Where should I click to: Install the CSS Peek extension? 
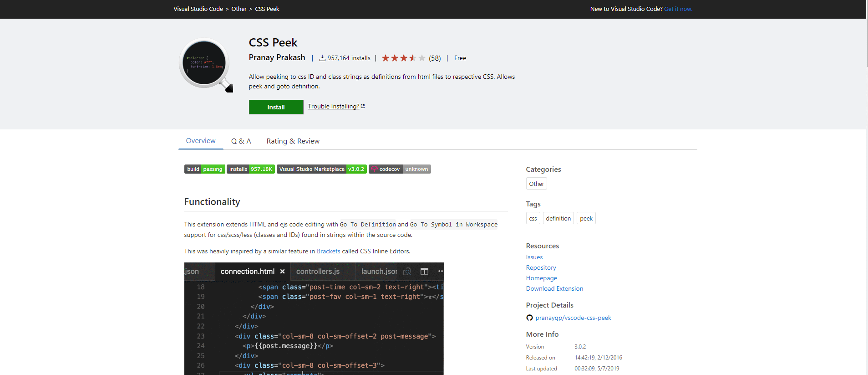point(276,107)
